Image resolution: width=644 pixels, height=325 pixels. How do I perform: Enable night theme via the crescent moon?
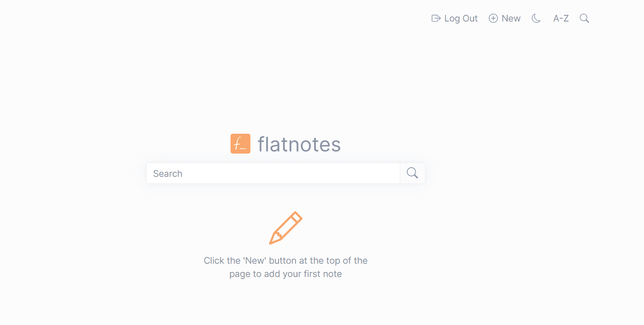click(x=536, y=18)
